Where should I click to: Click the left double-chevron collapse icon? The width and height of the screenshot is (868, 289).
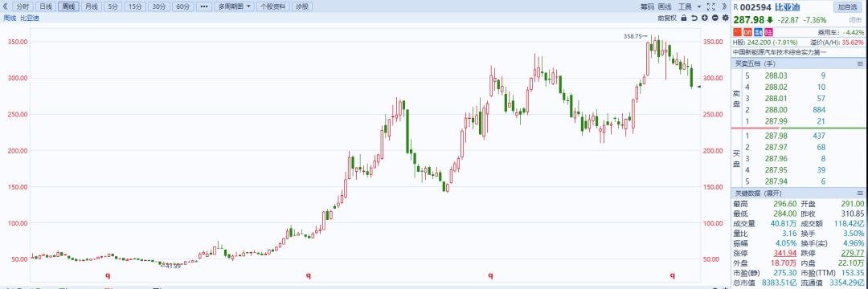(6, 6)
